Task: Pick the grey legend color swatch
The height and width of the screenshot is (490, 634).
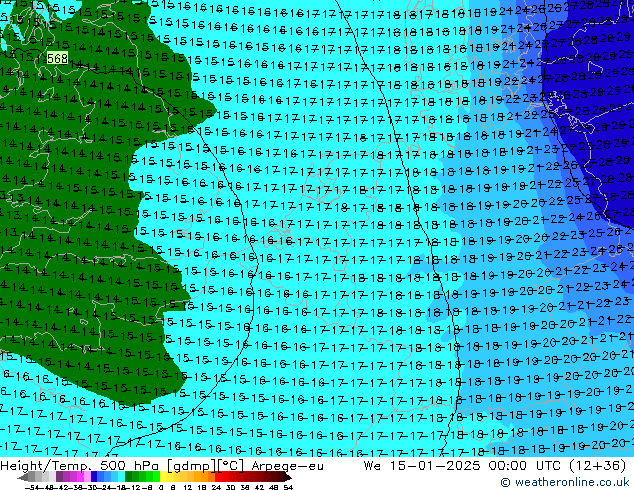Action: tap(32, 477)
